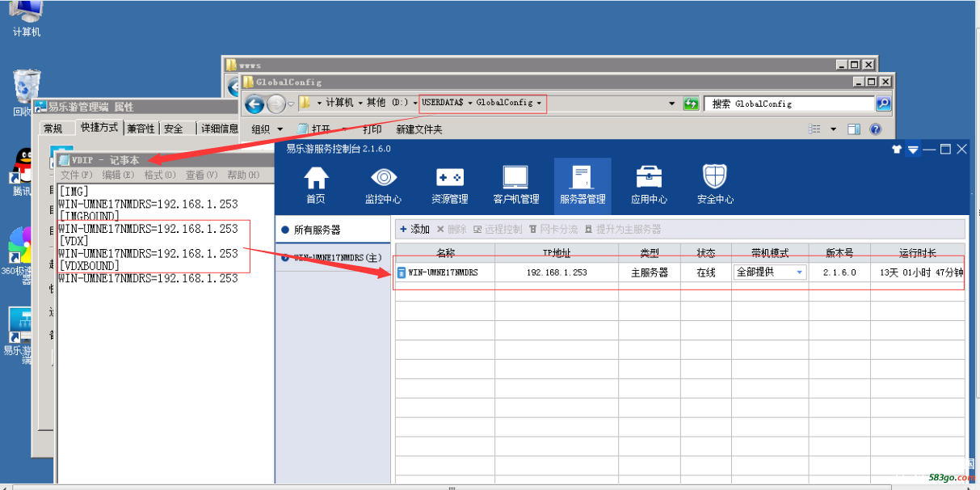Click the IP地址 column header

click(x=557, y=253)
